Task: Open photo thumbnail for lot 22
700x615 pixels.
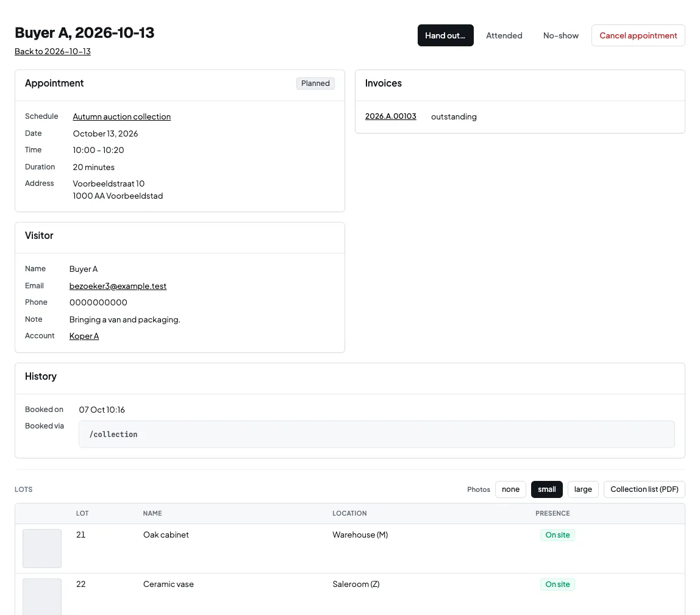Action: [x=42, y=597]
